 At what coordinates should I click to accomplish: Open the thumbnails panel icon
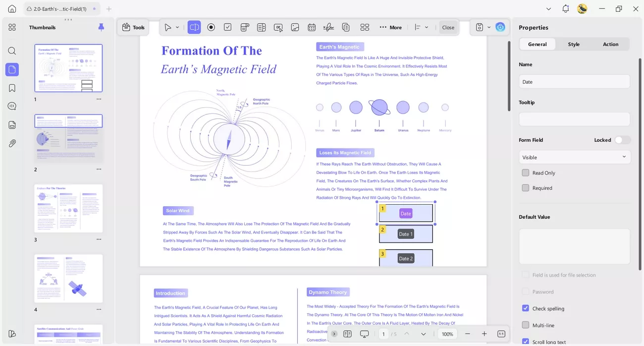(x=12, y=69)
